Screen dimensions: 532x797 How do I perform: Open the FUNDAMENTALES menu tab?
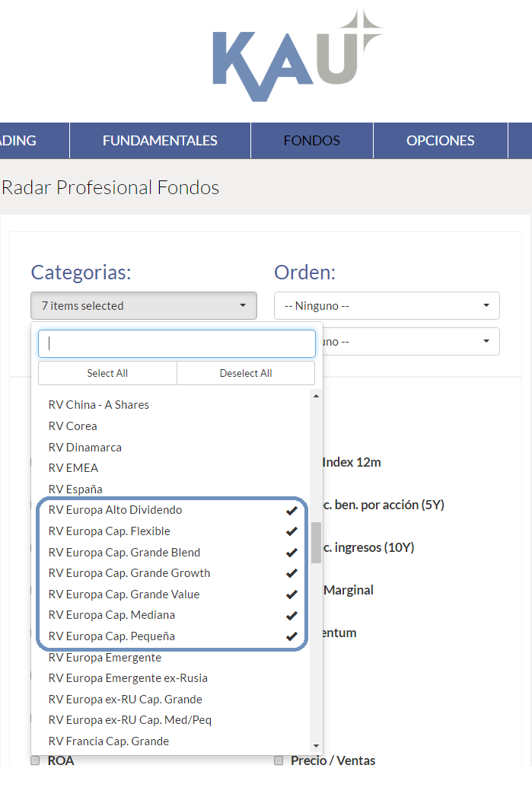pyautogui.click(x=160, y=141)
